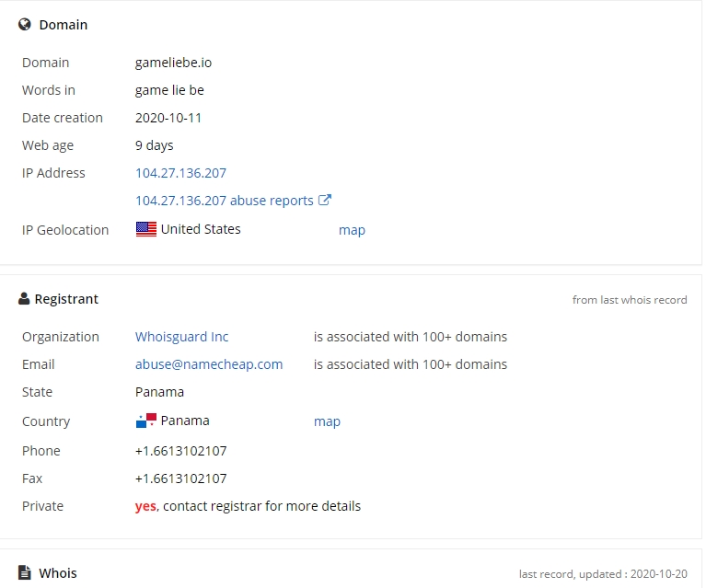Image resolution: width=706 pixels, height=588 pixels.
Task: Open the Whoisguard Inc organization link
Action: [182, 337]
